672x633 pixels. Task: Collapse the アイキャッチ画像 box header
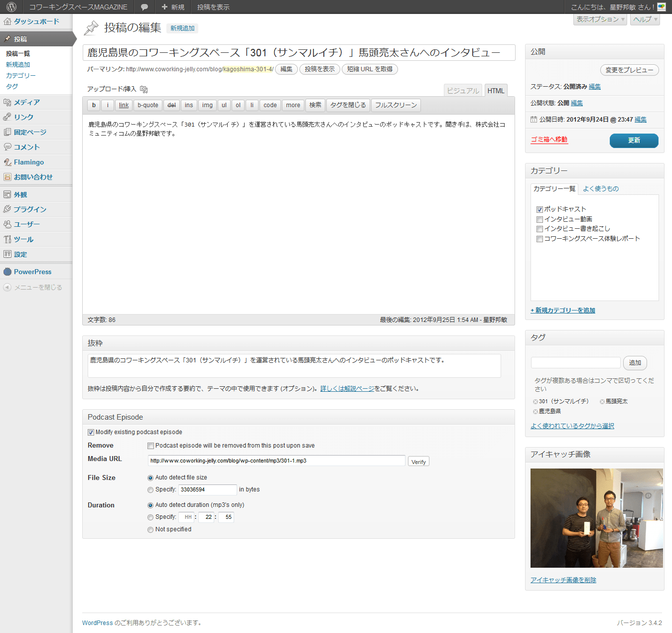tap(595, 455)
